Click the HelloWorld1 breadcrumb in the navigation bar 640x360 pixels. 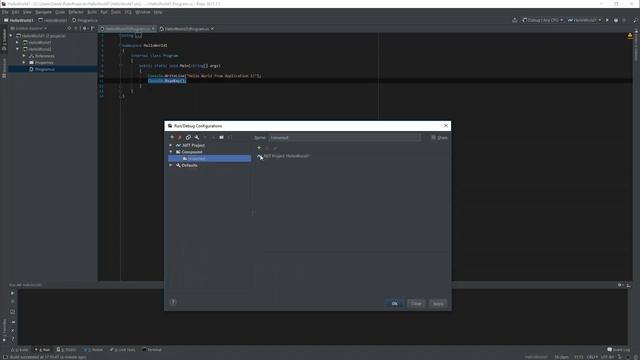tap(18, 20)
